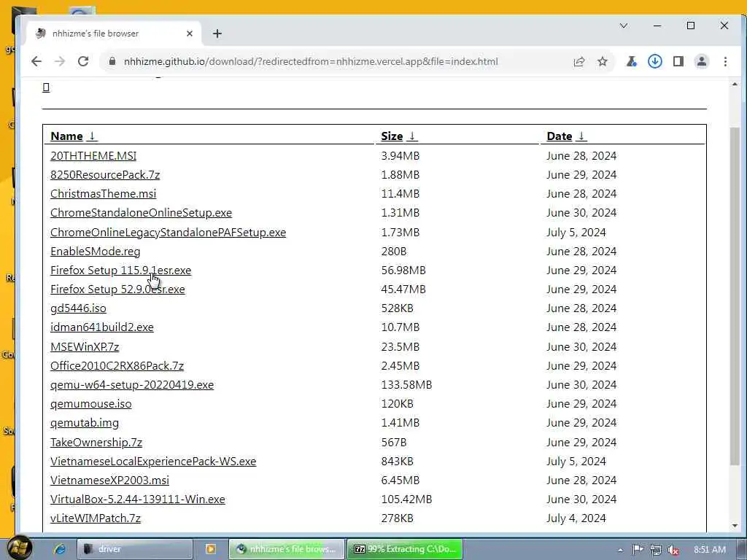The image size is (747, 560).
Task: Download ChromeOnlineLegacyStandalonePAFSetup.exe
Action: 169,233
